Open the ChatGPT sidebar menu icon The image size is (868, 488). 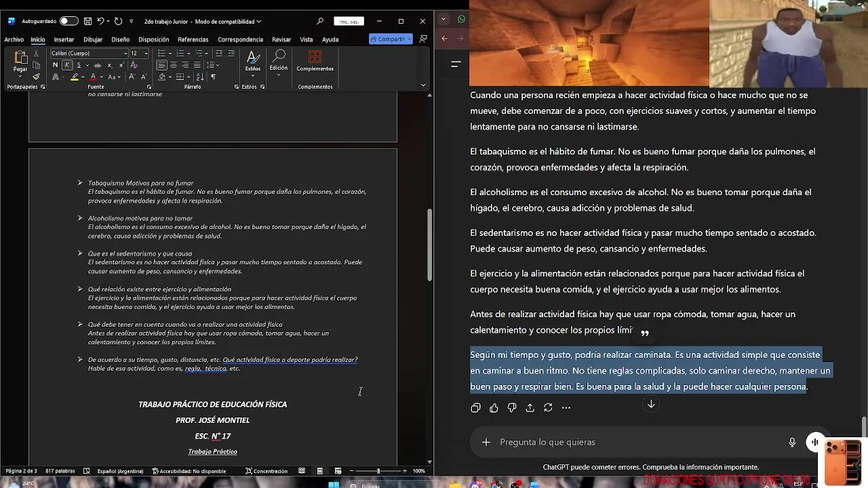[456, 64]
